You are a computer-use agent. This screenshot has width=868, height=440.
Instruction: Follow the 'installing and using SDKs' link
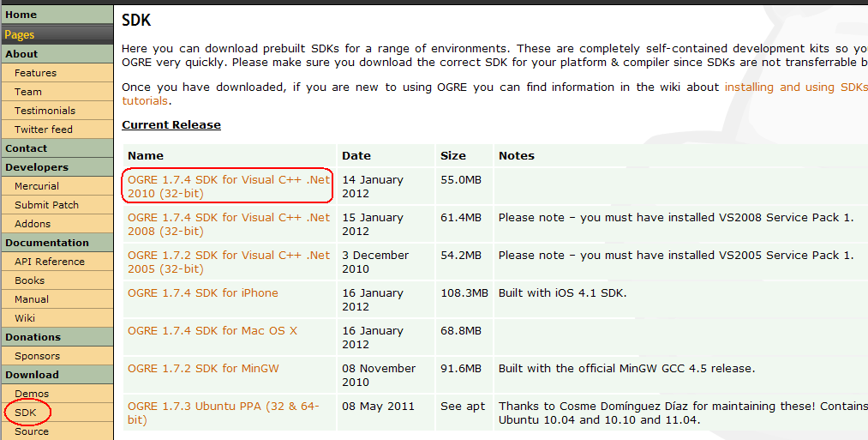pyautogui.click(x=796, y=87)
